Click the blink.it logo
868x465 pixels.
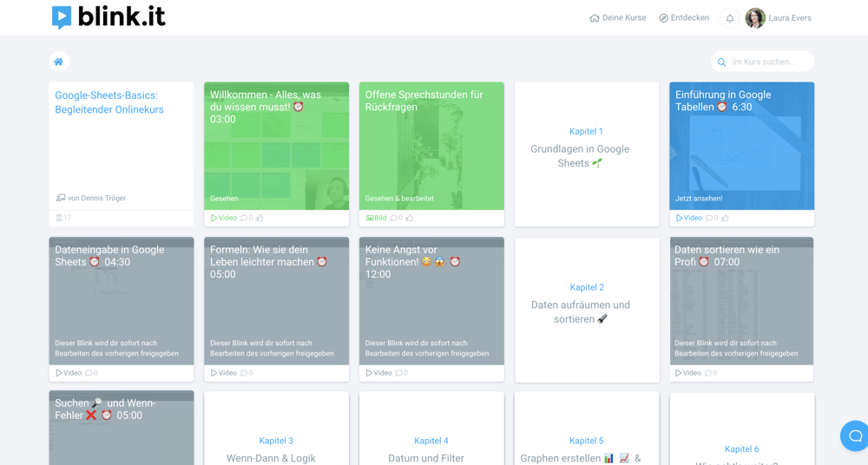(x=108, y=17)
